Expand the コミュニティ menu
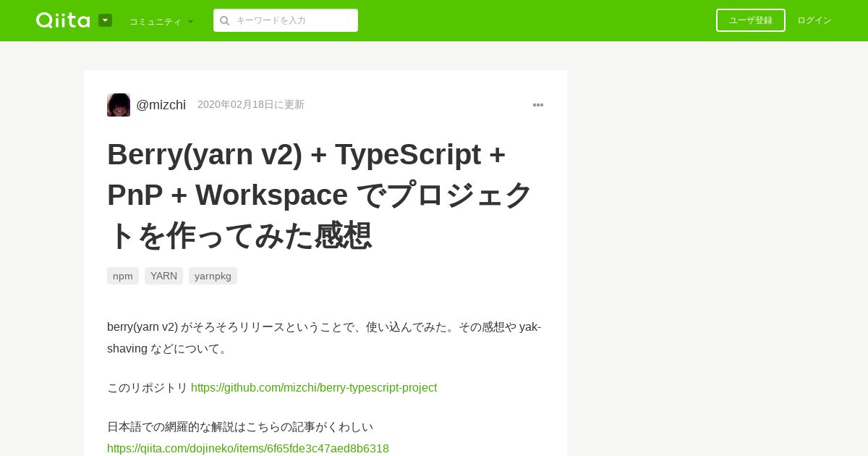This screenshot has height=456, width=868. point(161,21)
